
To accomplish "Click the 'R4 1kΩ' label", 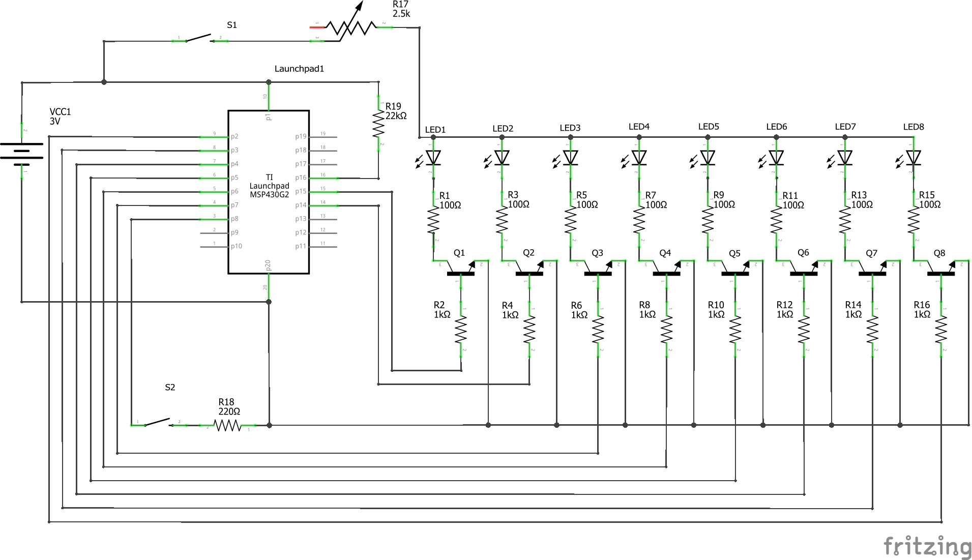I will click(x=510, y=310).
